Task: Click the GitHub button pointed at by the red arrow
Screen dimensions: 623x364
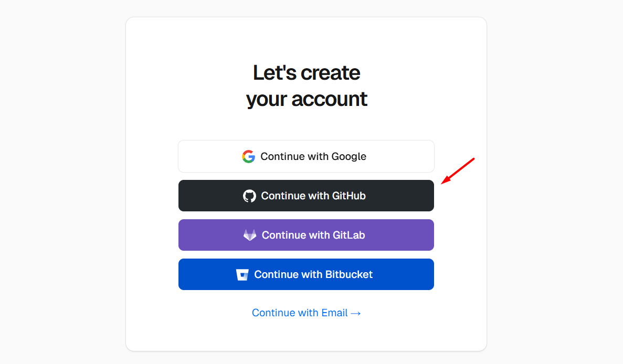Action: (306, 195)
